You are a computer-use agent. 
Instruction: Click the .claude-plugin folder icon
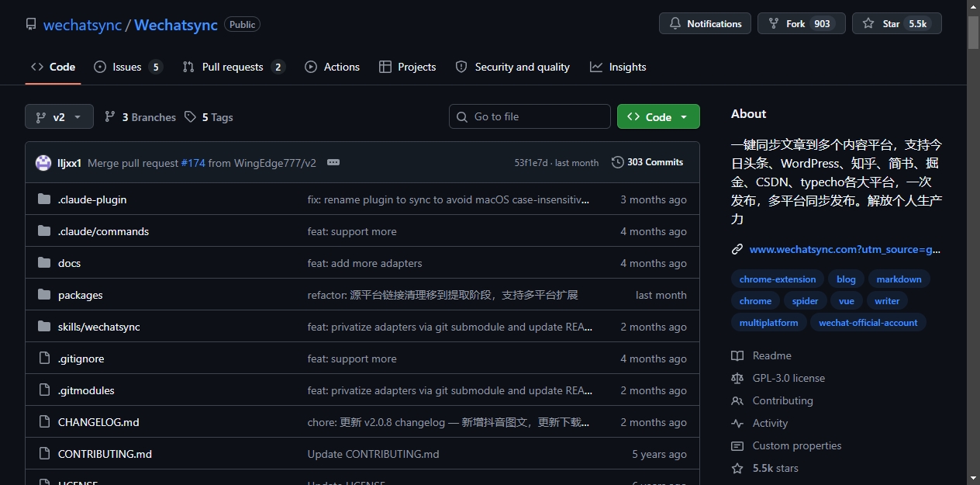(x=44, y=199)
